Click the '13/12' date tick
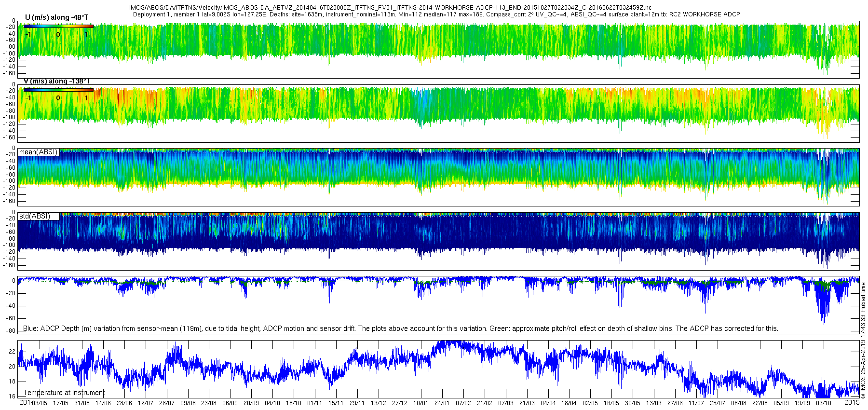 click(x=378, y=403)
